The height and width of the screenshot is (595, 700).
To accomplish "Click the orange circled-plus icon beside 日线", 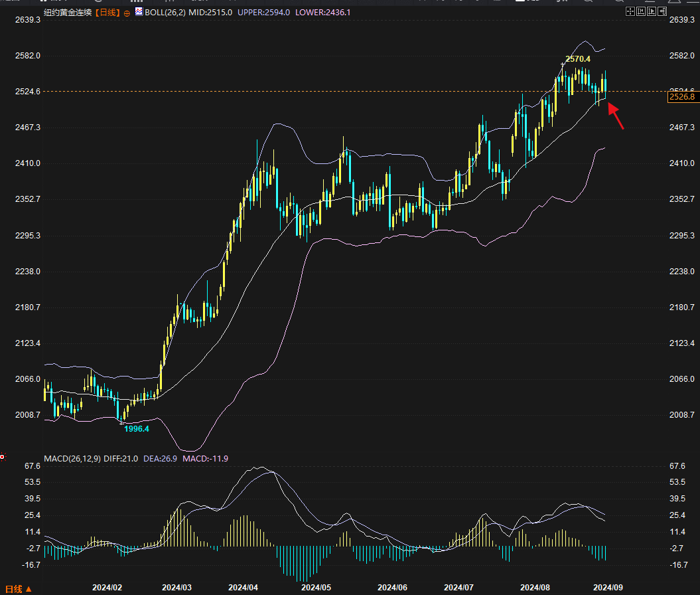I will click(x=127, y=13).
